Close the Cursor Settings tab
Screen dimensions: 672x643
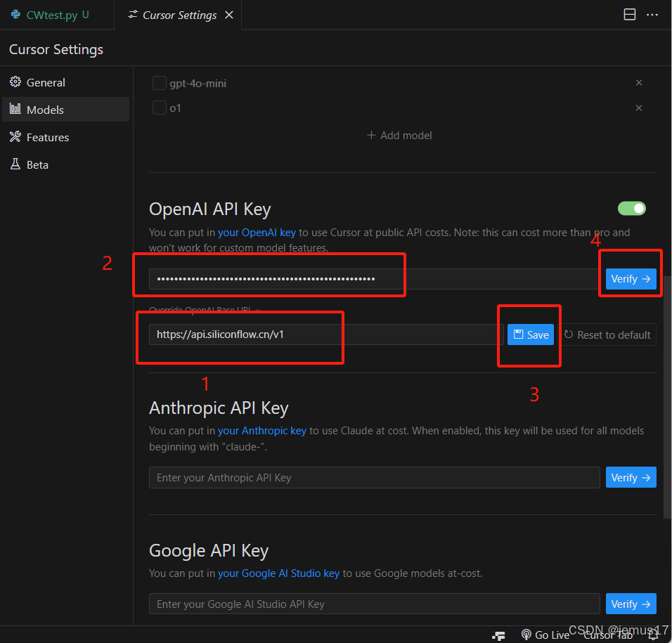229,15
